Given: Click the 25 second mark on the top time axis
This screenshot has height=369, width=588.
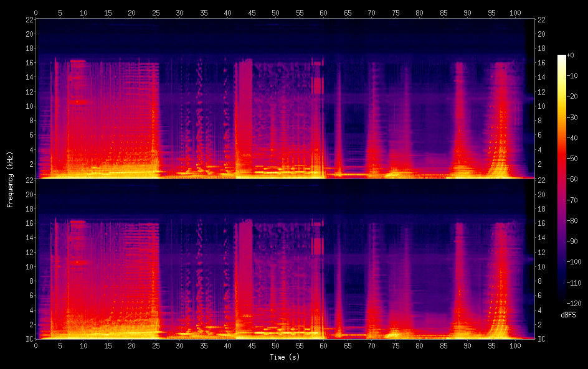Looking at the screenshot, I should tap(155, 12).
